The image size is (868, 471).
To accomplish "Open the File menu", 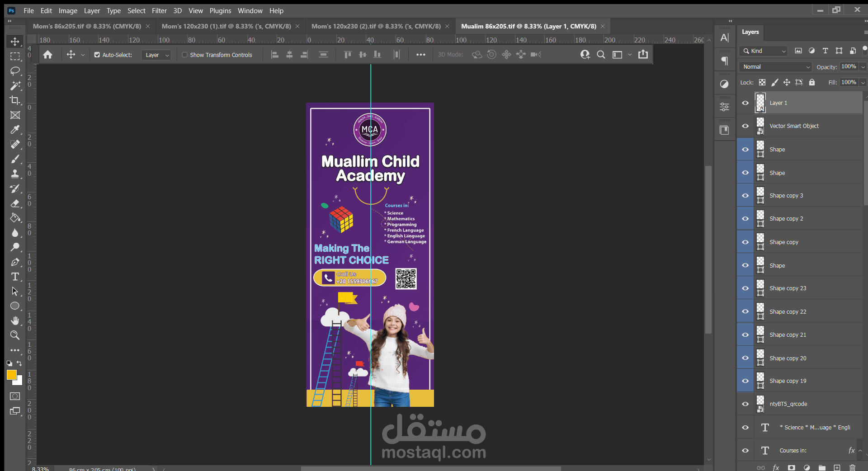I will pyautogui.click(x=29, y=10).
